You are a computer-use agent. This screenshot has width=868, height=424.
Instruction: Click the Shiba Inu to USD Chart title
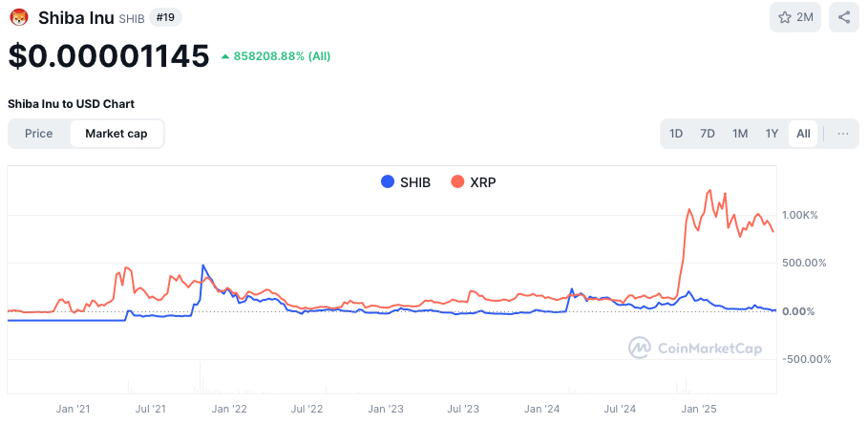(71, 103)
